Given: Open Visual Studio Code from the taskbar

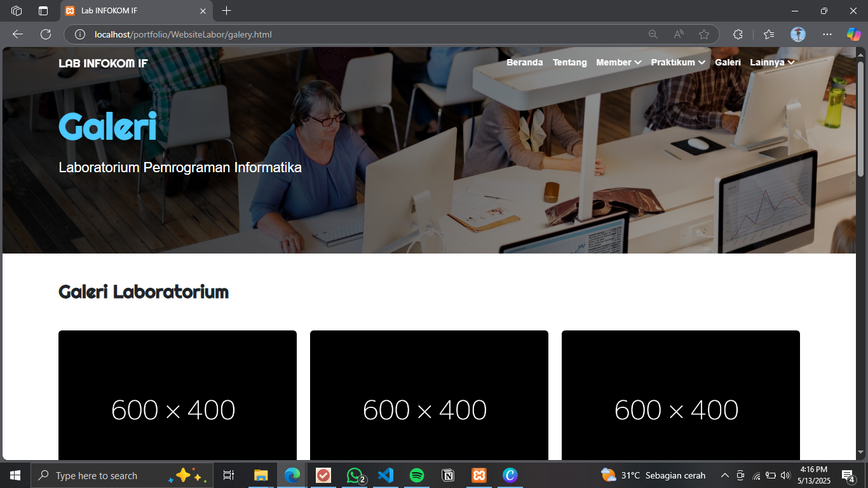Looking at the screenshot, I should [386, 475].
